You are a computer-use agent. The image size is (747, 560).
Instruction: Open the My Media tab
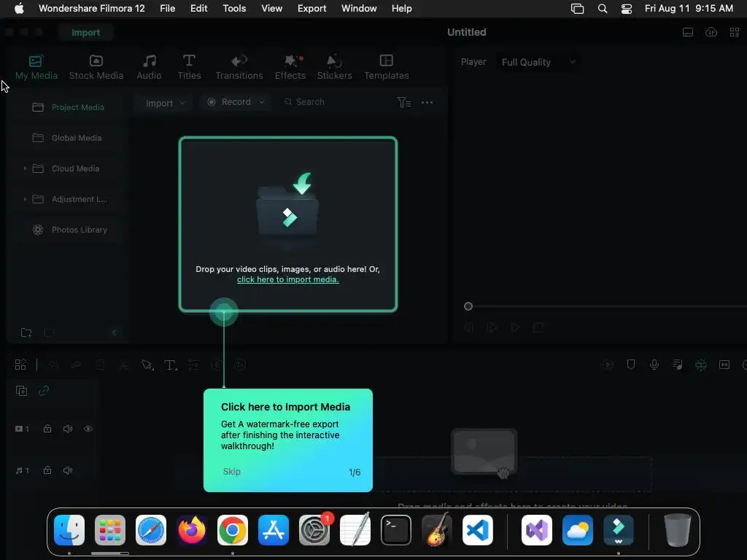click(36, 67)
